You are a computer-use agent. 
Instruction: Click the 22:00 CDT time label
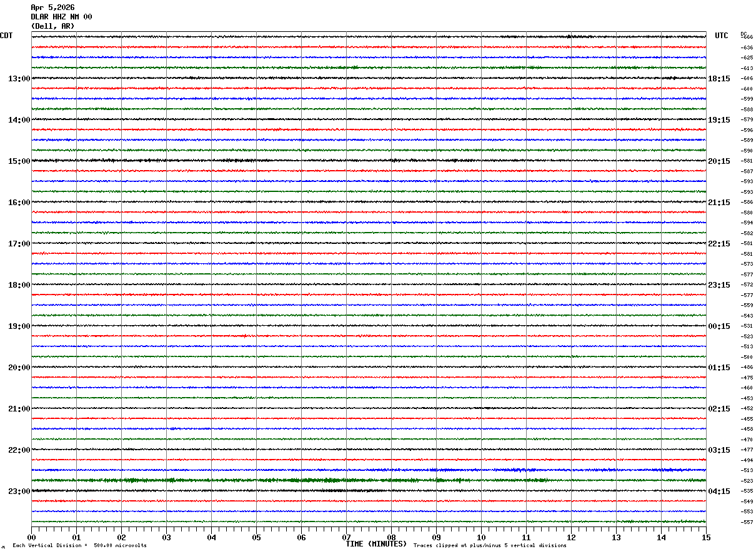point(19,450)
